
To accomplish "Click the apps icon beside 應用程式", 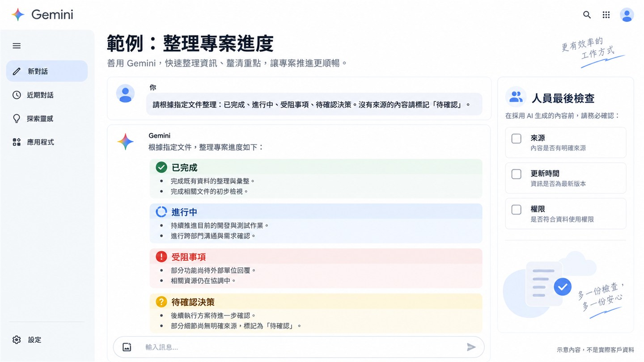I will tap(17, 142).
